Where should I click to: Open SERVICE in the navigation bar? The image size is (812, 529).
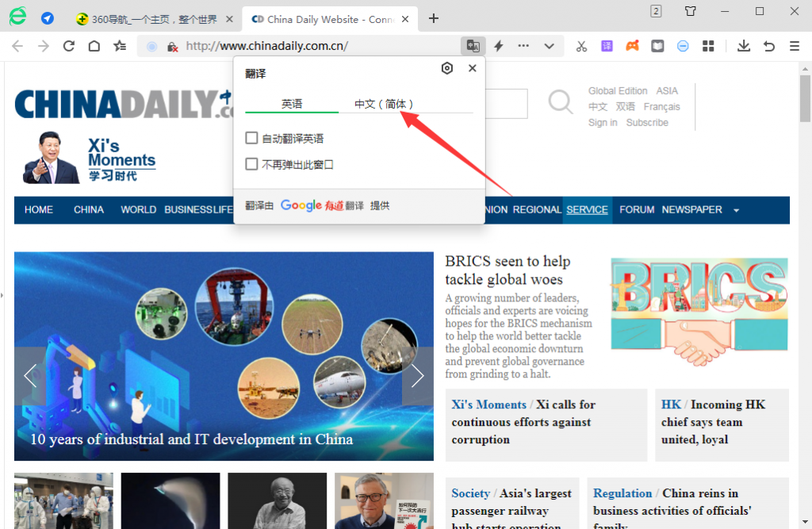tap(588, 210)
